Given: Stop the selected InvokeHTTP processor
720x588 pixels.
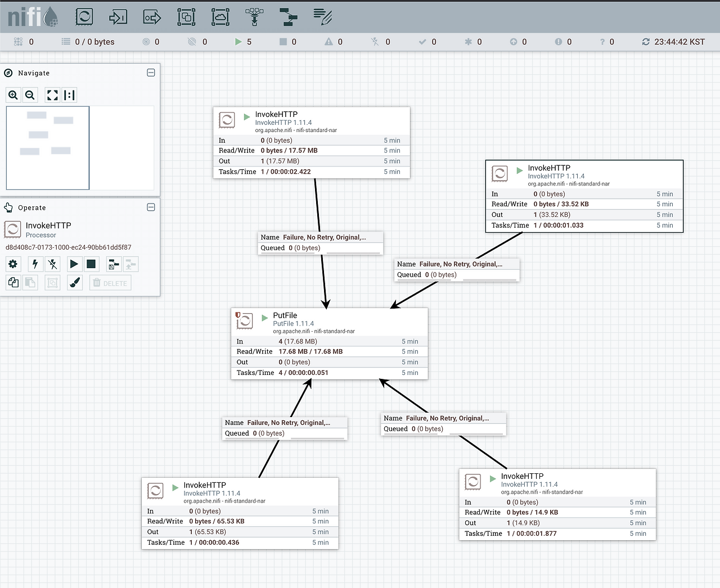Looking at the screenshot, I should click(x=91, y=264).
